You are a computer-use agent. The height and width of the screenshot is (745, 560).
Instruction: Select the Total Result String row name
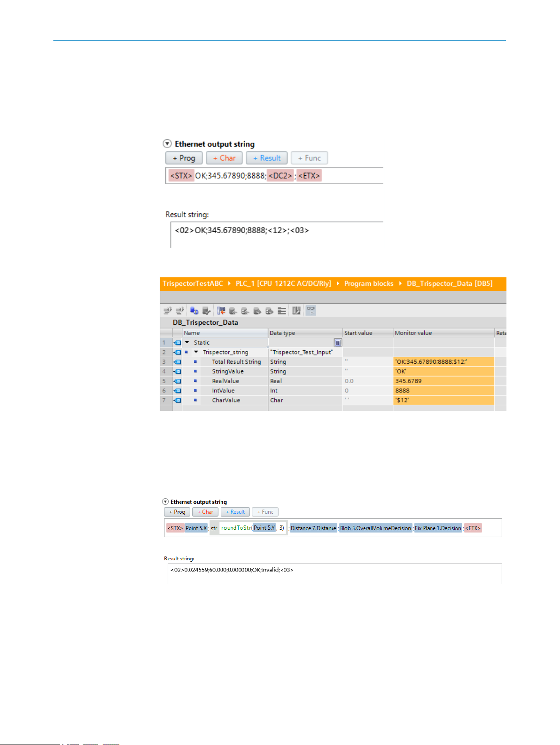pyautogui.click(x=236, y=362)
